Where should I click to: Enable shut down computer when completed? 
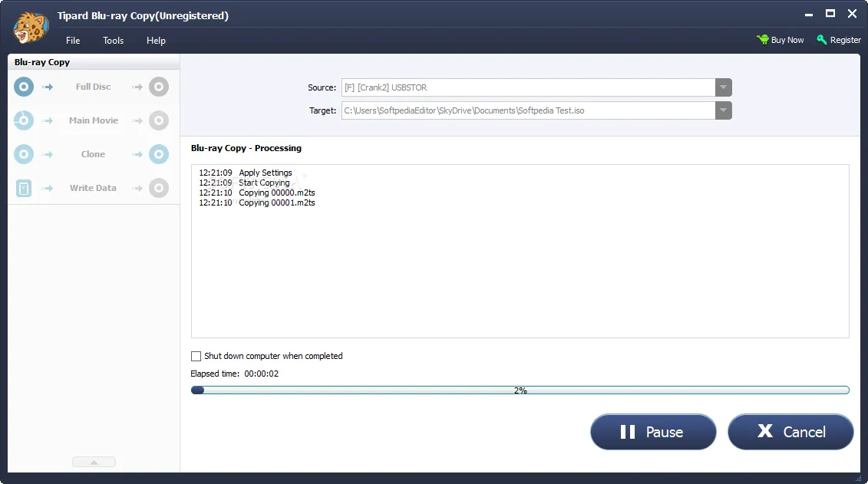point(196,356)
